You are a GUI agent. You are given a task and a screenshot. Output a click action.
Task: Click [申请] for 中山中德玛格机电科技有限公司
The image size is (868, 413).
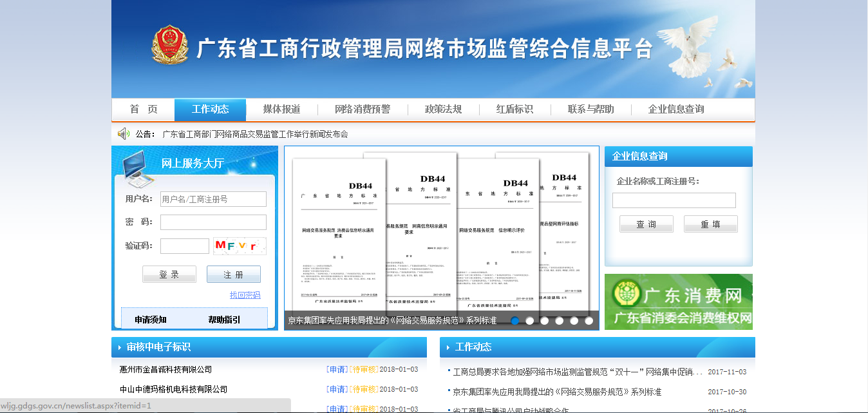(337, 389)
